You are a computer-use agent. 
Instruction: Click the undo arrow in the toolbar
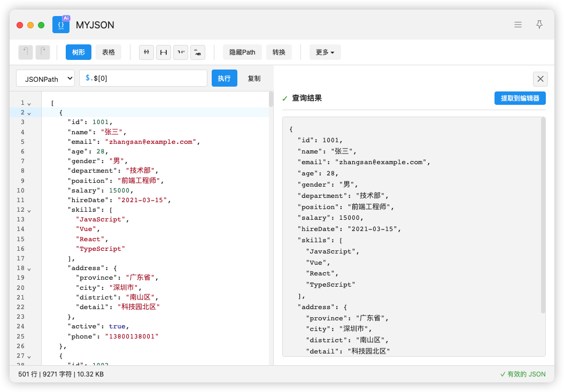coord(26,52)
